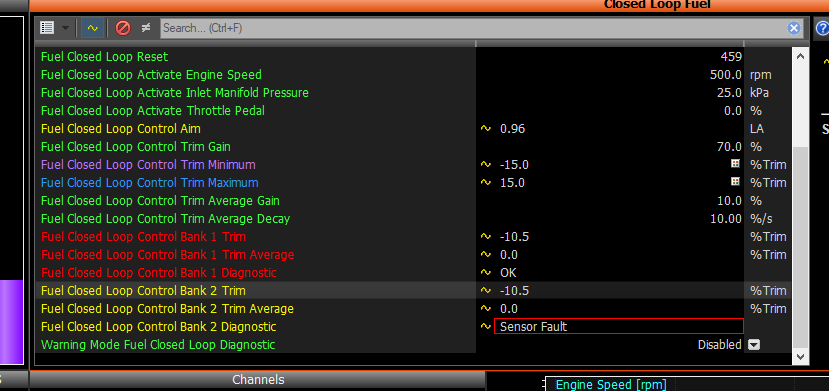Select Fuel Closed Loop Control Aim
The height and width of the screenshot is (391, 829).
[x=121, y=128]
